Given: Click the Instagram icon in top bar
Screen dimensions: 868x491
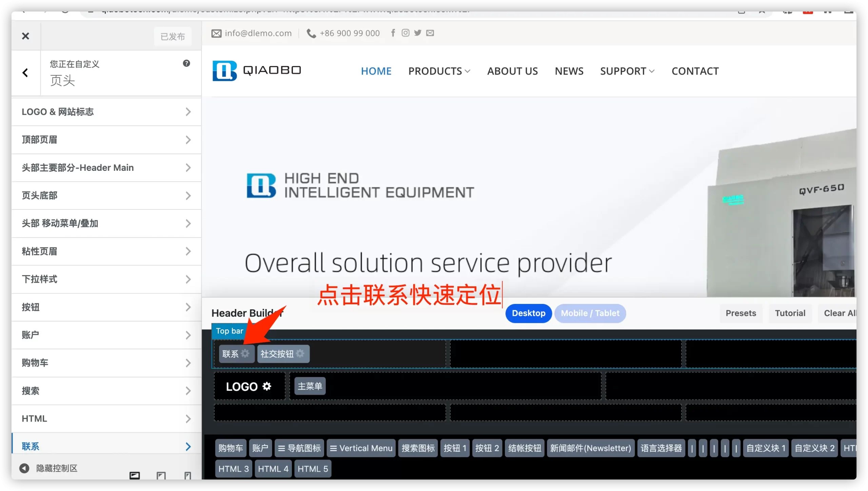Looking at the screenshot, I should click(x=405, y=33).
